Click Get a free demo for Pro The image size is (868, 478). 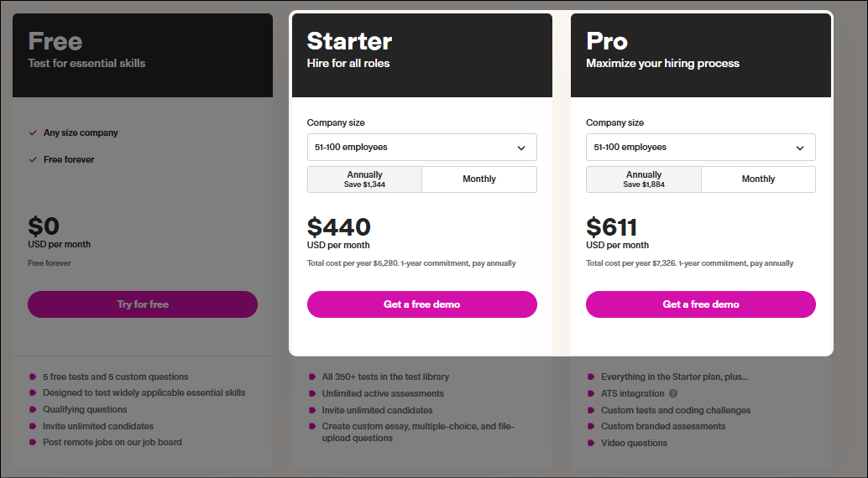pyautogui.click(x=701, y=304)
